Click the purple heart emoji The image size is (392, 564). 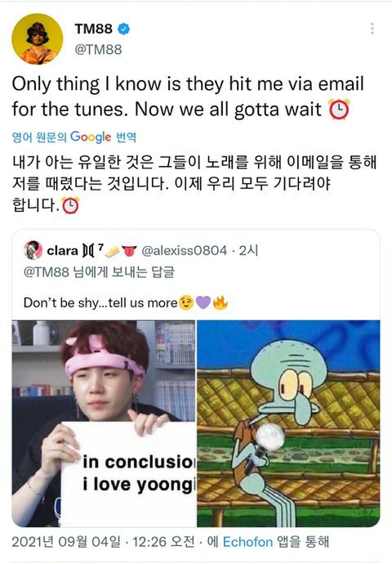coord(203,302)
